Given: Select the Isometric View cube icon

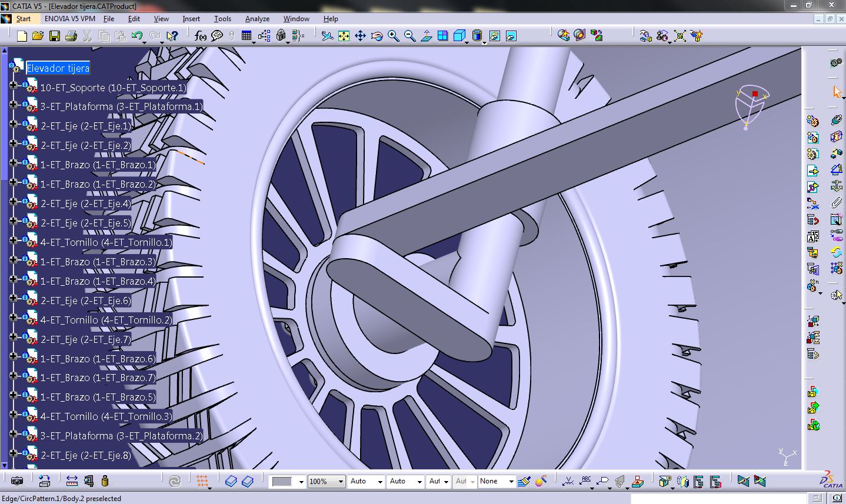Looking at the screenshot, I should [x=459, y=36].
